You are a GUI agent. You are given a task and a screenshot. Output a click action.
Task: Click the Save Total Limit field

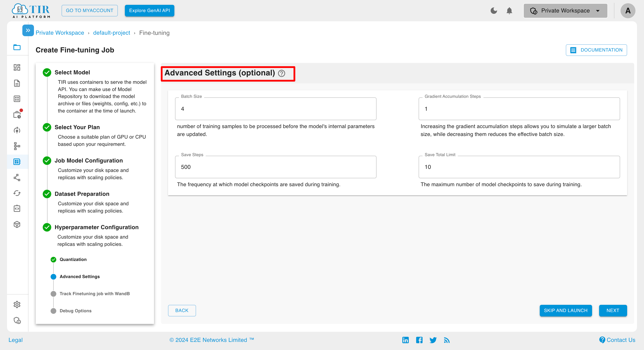point(519,167)
